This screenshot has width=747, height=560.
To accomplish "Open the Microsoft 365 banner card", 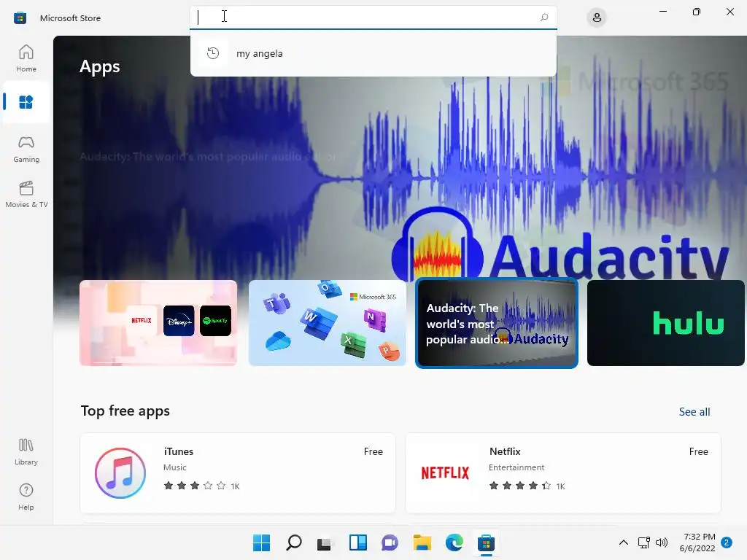I will tap(328, 323).
